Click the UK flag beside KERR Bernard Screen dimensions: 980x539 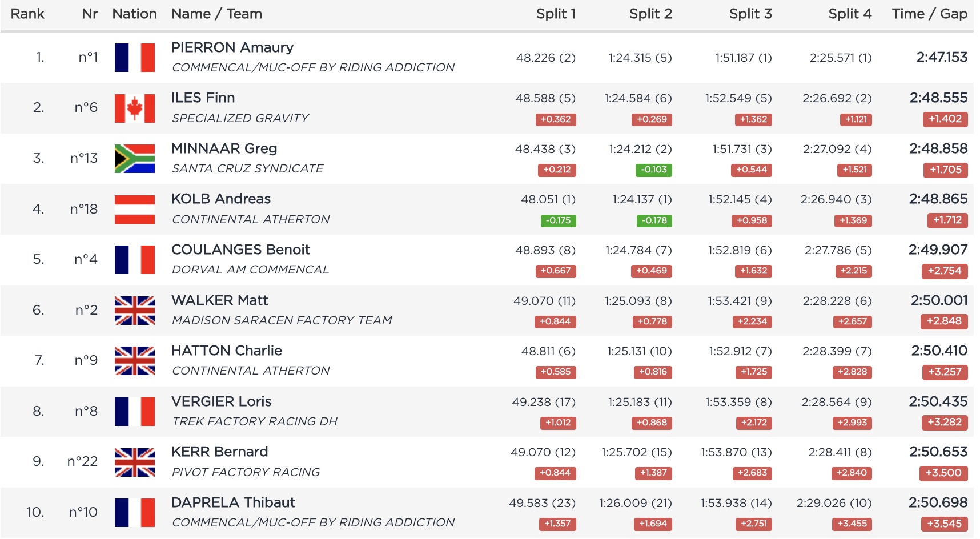pos(134,462)
